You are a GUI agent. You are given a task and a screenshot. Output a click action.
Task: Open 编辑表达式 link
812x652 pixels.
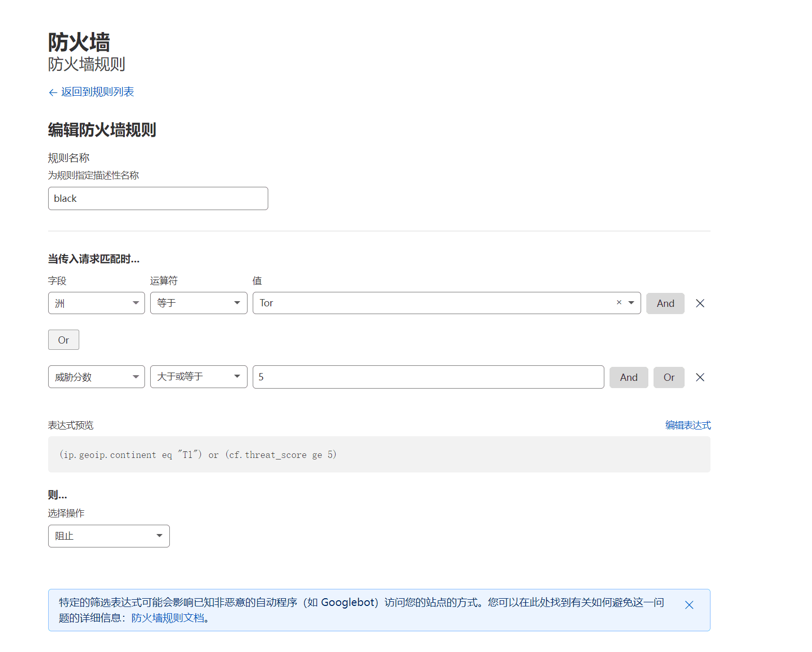688,425
